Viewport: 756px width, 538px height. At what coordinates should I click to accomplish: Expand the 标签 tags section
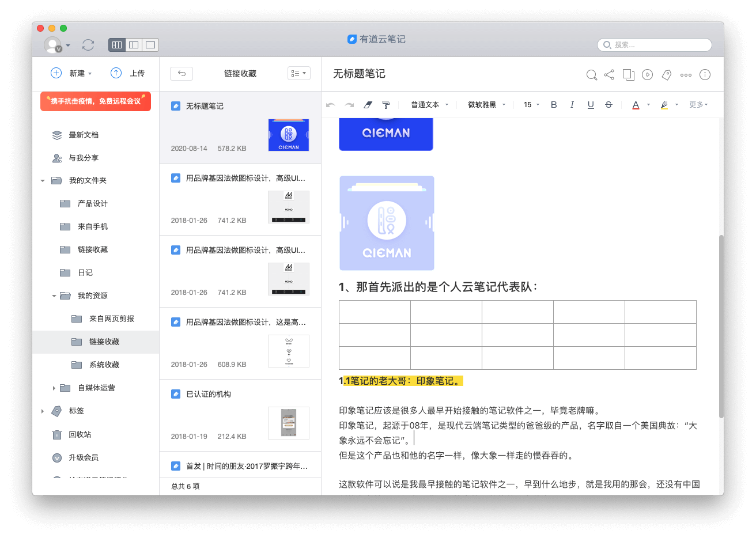[x=43, y=411]
